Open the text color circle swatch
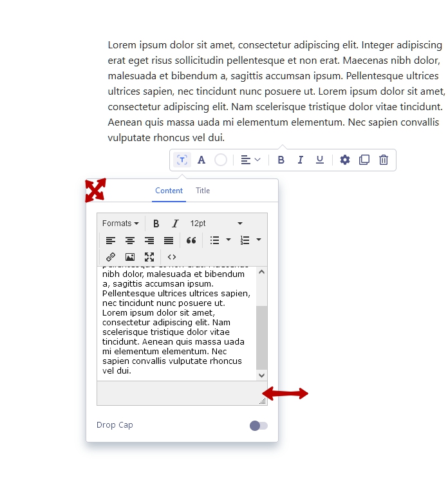This screenshot has height=485, width=448. tap(221, 160)
